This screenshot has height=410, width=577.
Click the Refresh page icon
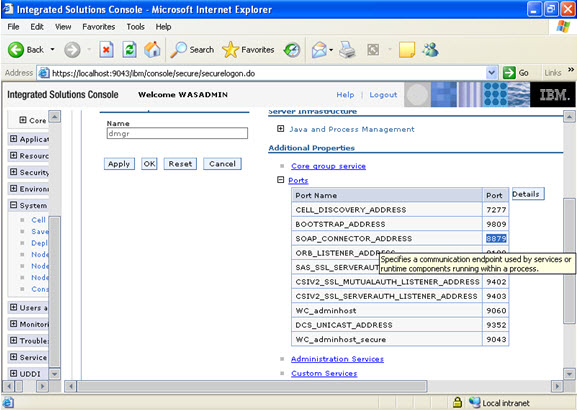click(x=130, y=50)
